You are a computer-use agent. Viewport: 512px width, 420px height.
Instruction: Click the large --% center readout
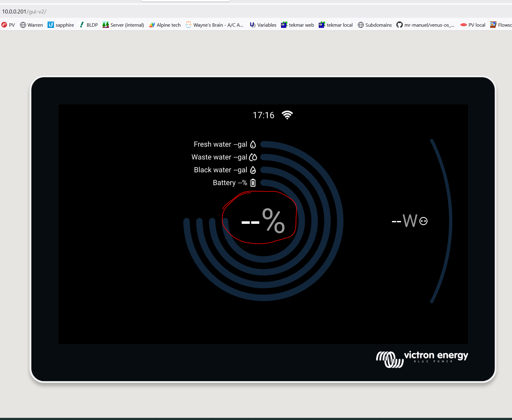pyautogui.click(x=263, y=221)
